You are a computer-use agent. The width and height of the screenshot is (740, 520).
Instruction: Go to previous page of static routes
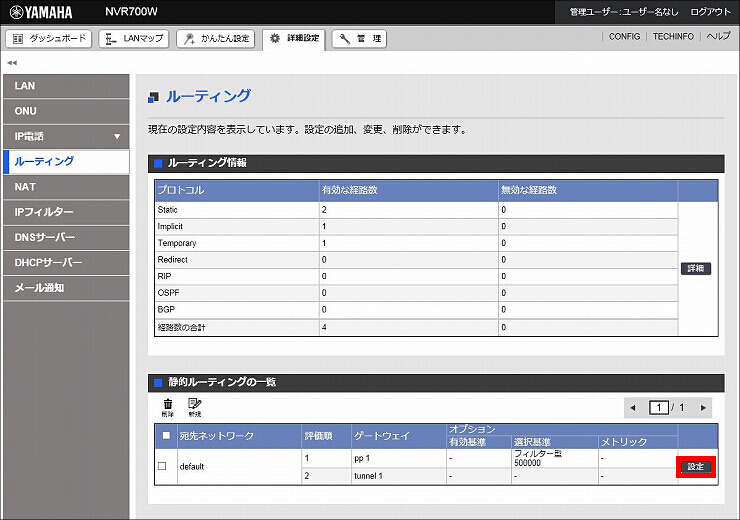click(633, 408)
